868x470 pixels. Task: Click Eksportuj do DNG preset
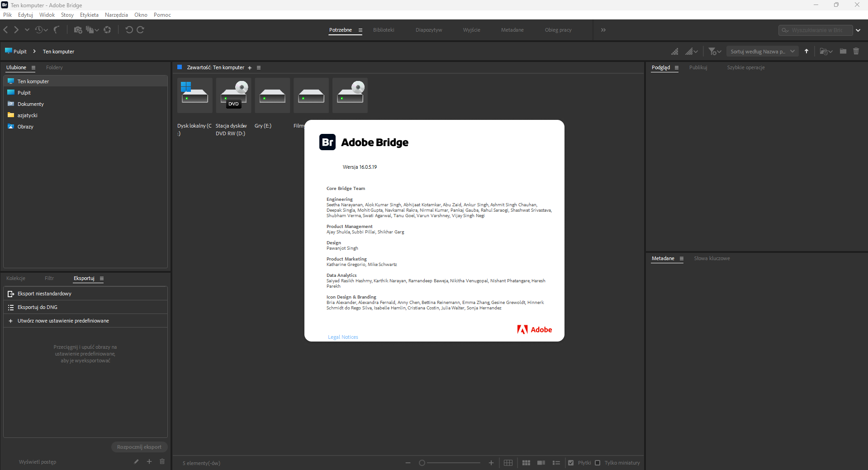point(85,307)
